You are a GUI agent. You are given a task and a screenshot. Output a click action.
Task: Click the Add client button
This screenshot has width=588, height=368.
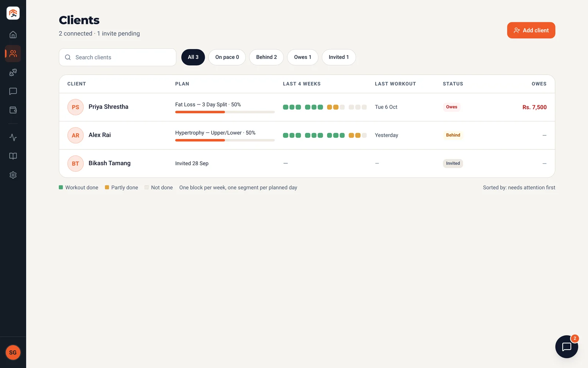[531, 30]
